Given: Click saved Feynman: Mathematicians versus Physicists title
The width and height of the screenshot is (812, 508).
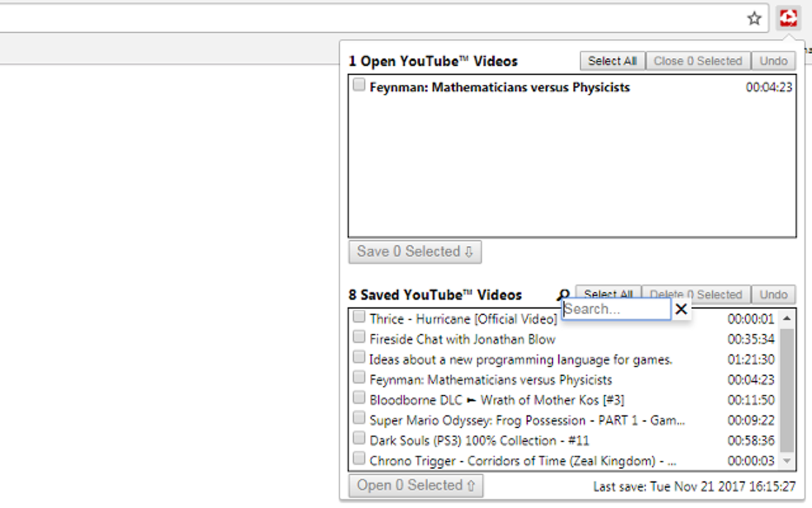Looking at the screenshot, I should point(491,380).
